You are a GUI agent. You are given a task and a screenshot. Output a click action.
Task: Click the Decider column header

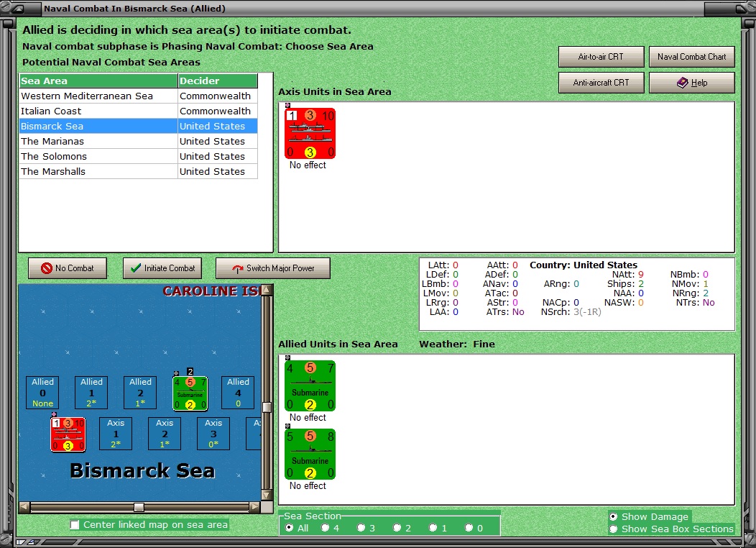(x=218, y=81)
